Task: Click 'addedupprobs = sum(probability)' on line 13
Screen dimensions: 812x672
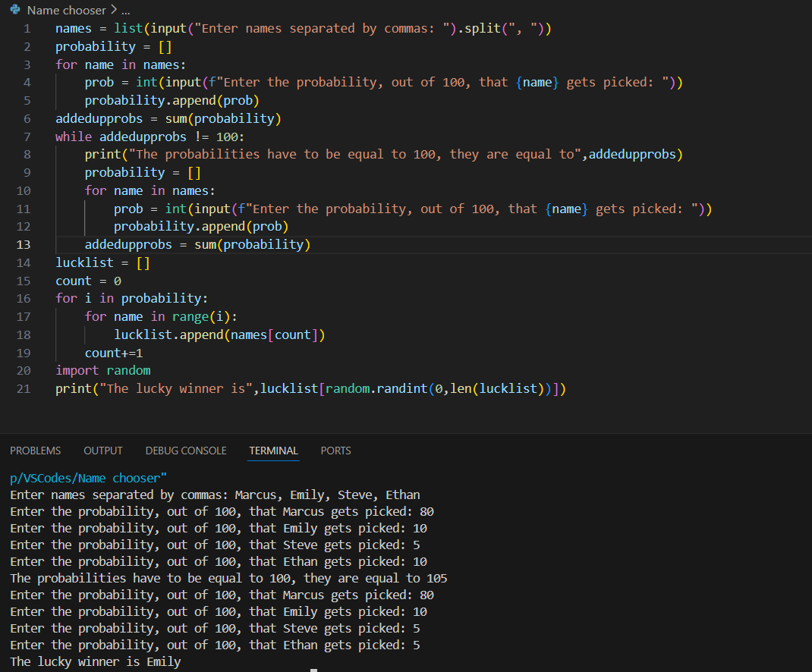Action: tap(197, 244)
